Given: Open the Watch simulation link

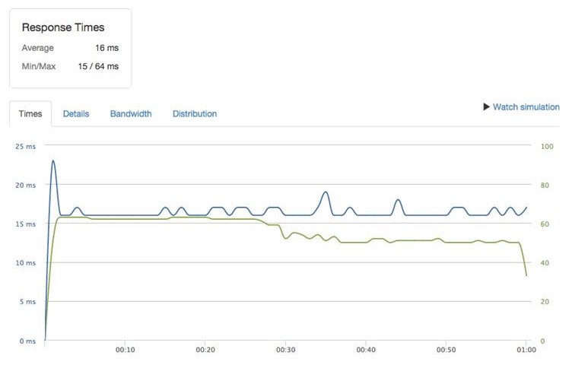Looking at the screenshot, I should pos(526,106).
